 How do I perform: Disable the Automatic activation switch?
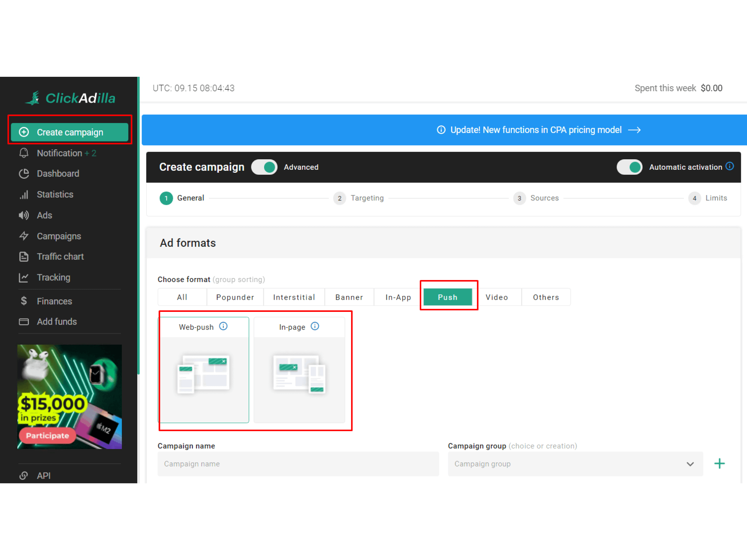[x=630, y=167]
